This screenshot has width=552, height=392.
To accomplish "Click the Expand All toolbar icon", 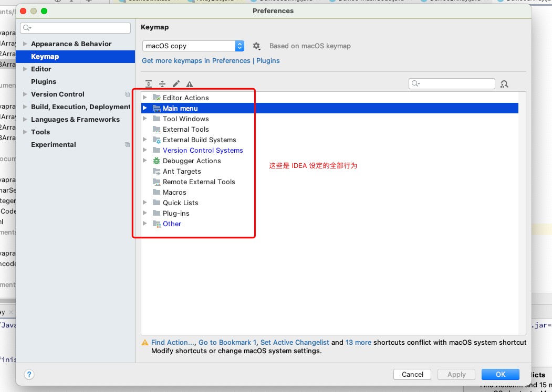I will pyautogui.click(x=149, y=84).
